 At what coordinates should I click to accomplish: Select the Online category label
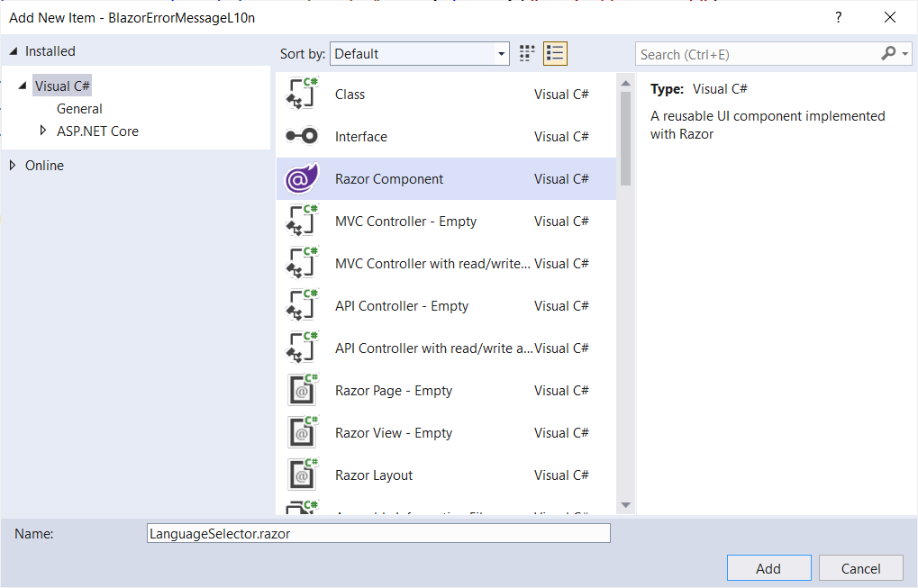(x=44, y=166)
